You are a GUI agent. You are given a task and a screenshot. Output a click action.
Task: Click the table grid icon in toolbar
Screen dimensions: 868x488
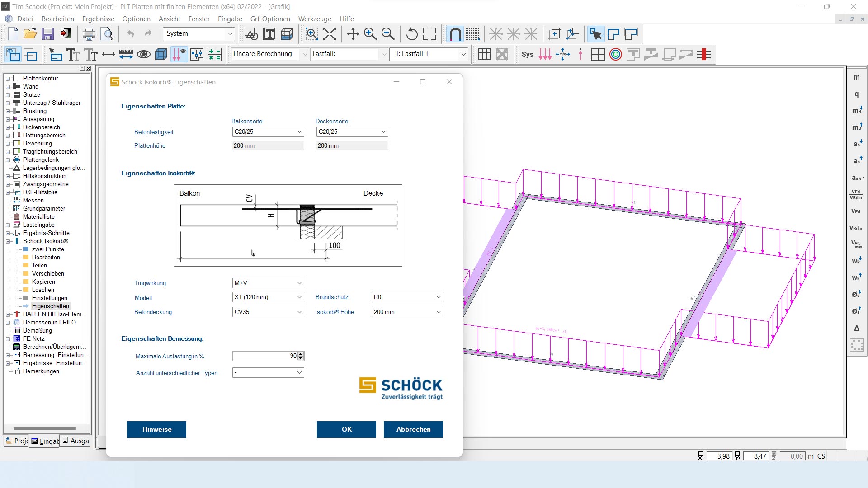[x=484, y=55]
